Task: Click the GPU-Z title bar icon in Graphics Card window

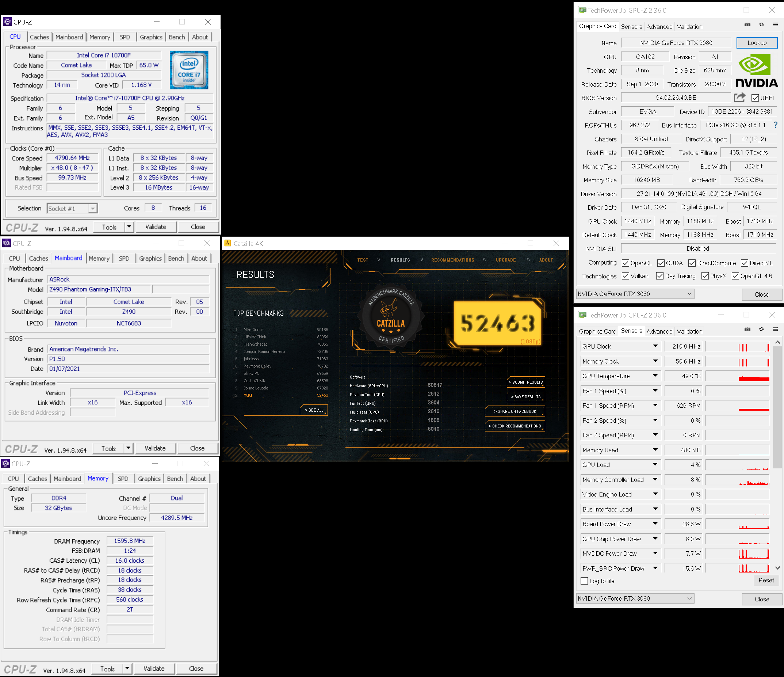Action: [582, 10]
